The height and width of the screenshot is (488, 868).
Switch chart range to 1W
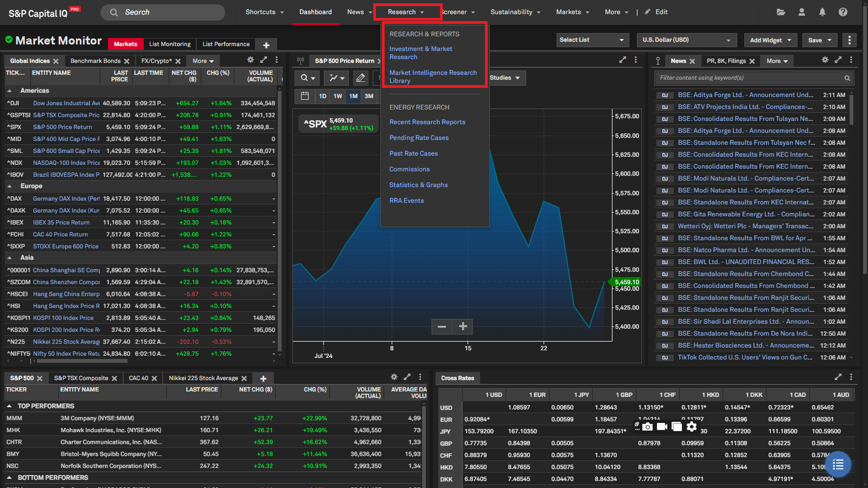(x=337, y=96)
